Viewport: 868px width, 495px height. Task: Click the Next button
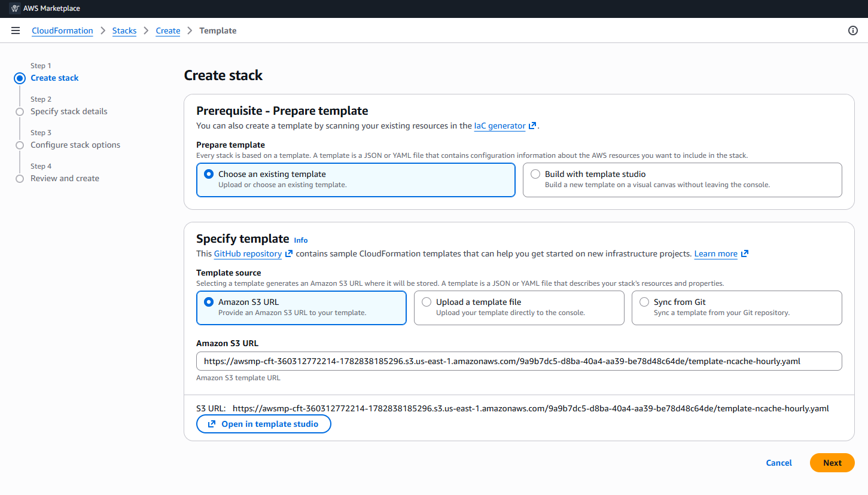[832, 463]
